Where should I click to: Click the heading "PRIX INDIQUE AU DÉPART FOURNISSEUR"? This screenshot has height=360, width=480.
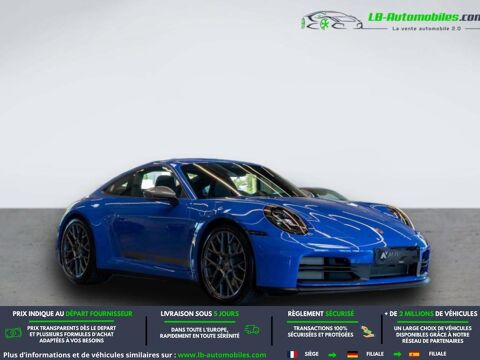[x=72, y=314]
